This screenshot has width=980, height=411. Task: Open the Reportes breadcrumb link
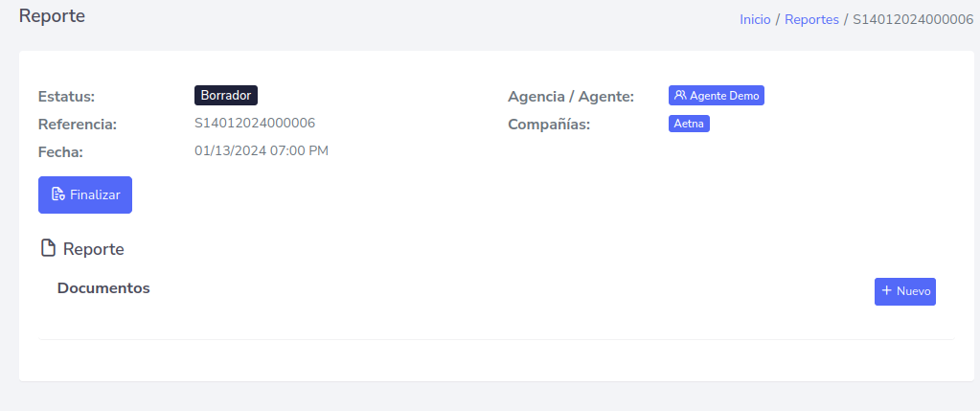pyautogui.click(x=811, y=19)
